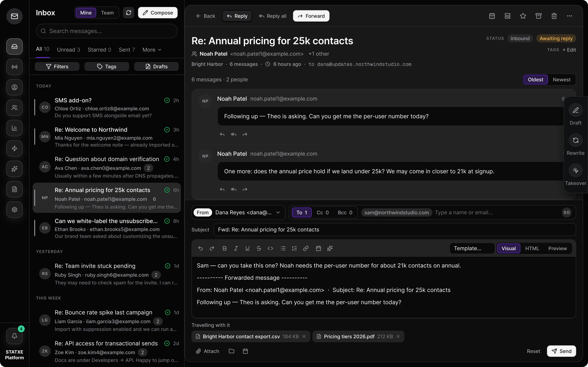Click the Rewrite icon in the side panel
This screenshot has width=588, height=367.
(x=576, y=140)
